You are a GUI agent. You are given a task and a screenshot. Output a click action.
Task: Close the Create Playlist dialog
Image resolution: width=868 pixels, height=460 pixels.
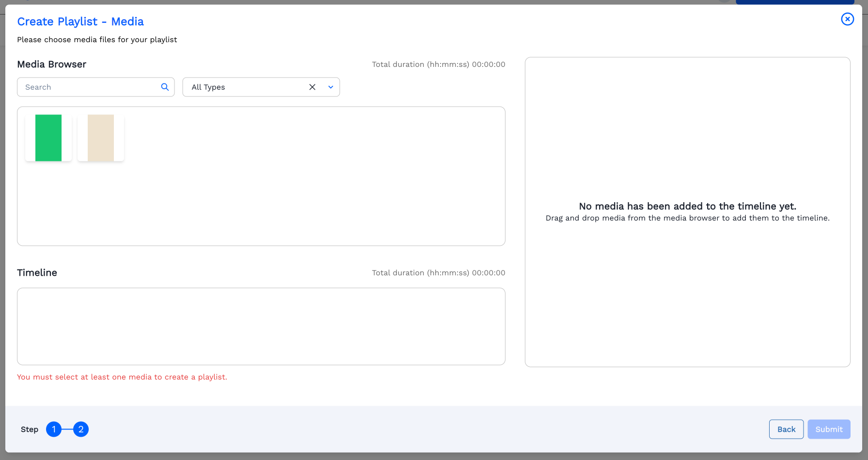pyautogui.click(x=847, y=19)
